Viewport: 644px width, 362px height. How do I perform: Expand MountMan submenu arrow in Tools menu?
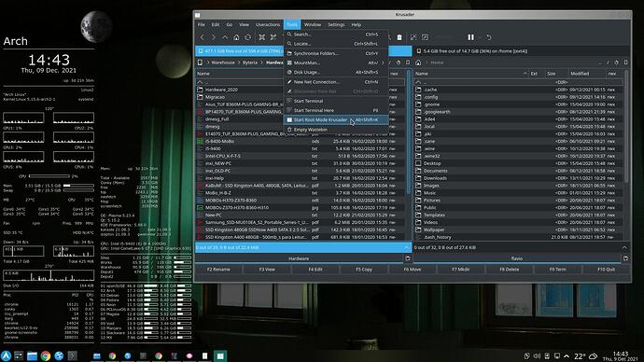(x=383, y=63)
